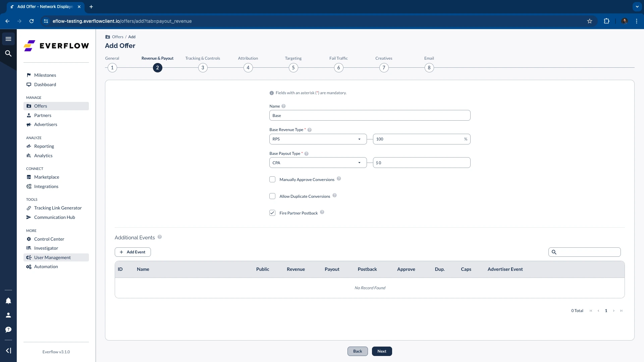Open Reporting in the sidebar menu
The image size is (644, 362).
click(44, 146)
